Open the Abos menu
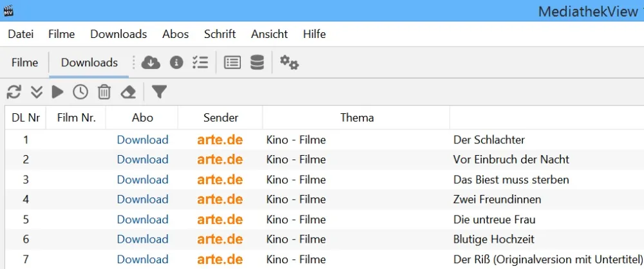 [x=176, y=34]
